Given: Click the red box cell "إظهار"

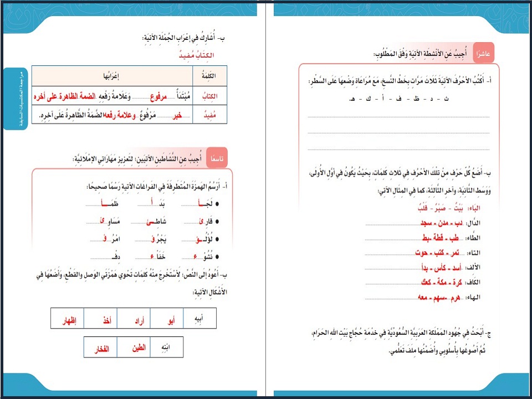Looking at the screenshot, I should tap(68, 318).
